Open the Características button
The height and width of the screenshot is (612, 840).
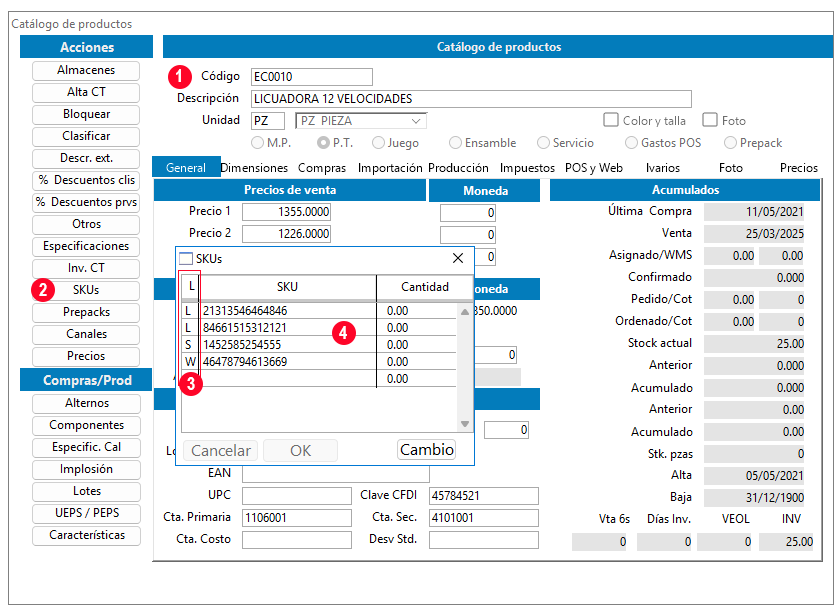tap(86, 535)
